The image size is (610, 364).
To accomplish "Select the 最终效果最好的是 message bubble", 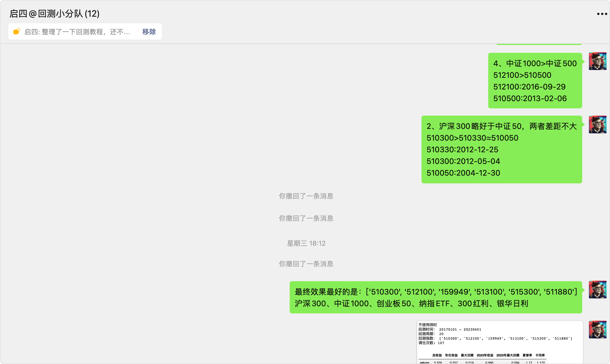I will click(435, 297).
